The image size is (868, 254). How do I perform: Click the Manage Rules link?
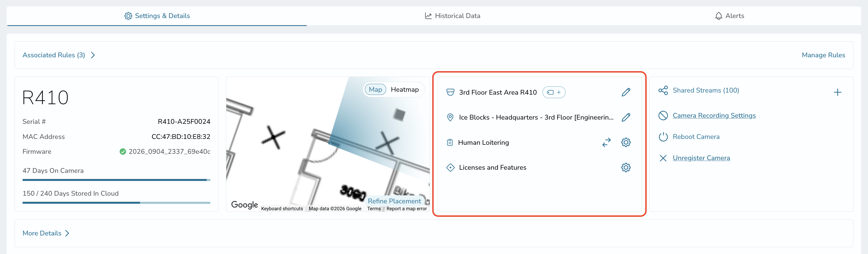823,55
